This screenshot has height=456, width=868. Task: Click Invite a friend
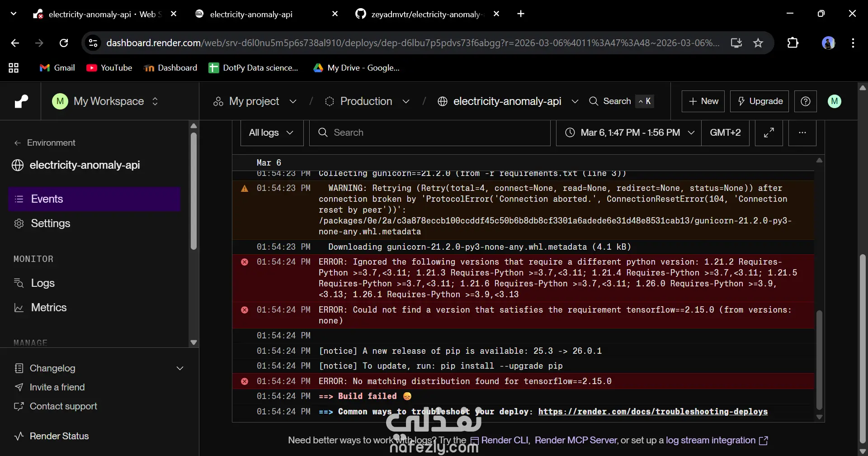coord(50,387)
